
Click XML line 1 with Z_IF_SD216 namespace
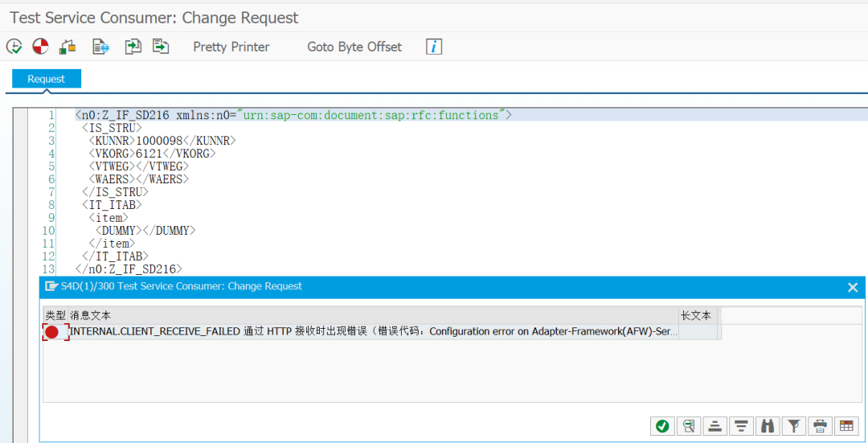(293, 115)
